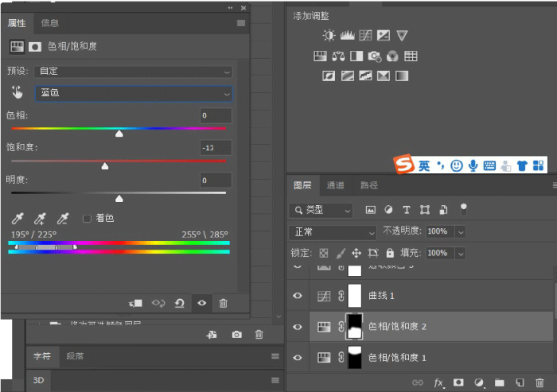Add a Brightness/Contrast adjustment
This screenshot has width=557, height=392.
(329, 35)
